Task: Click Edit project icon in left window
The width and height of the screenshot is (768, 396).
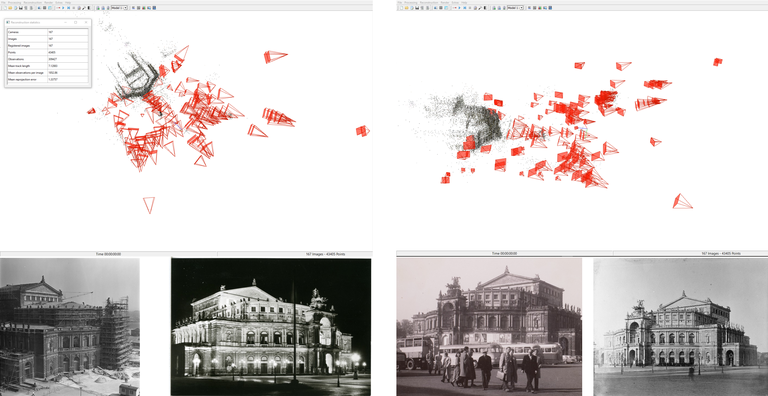Action: point(15,8)
